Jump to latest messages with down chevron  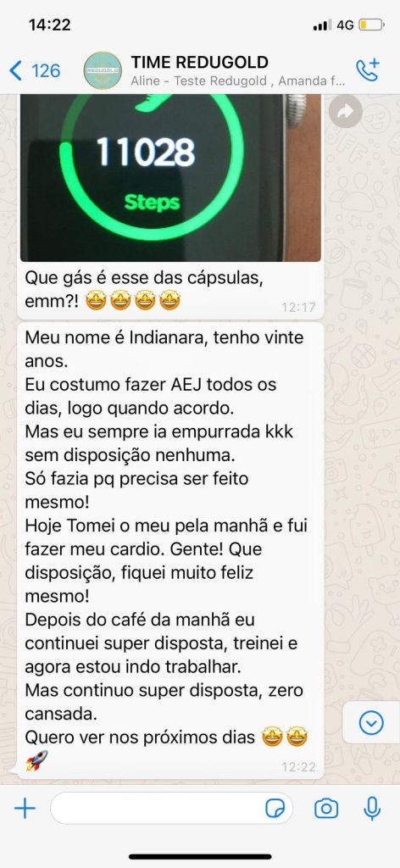pos(371,722)
